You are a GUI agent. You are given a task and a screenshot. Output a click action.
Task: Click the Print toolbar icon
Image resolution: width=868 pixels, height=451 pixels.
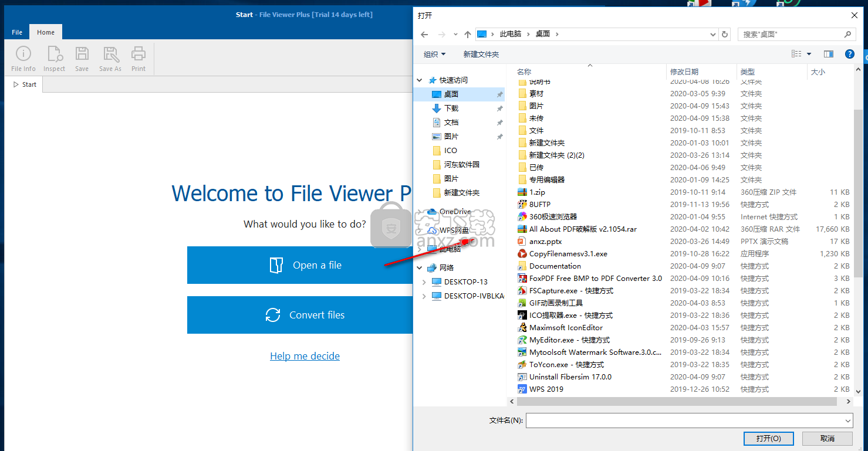[x=139, y=59]
